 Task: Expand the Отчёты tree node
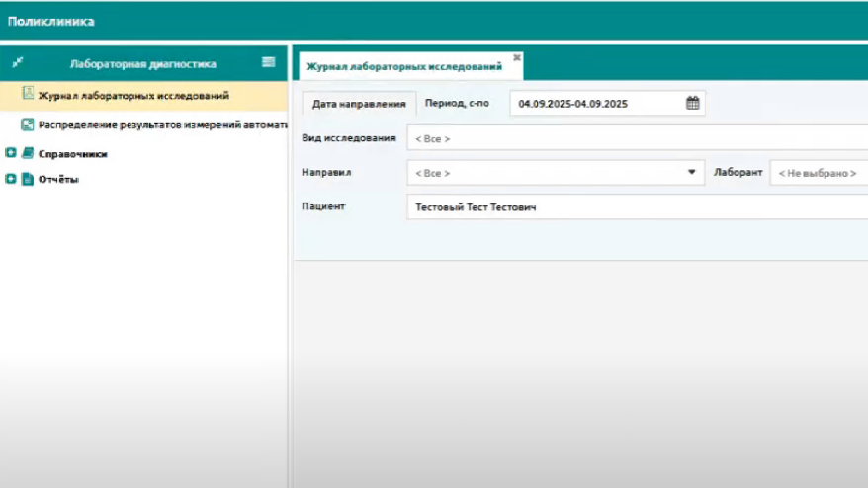point(11,179)
